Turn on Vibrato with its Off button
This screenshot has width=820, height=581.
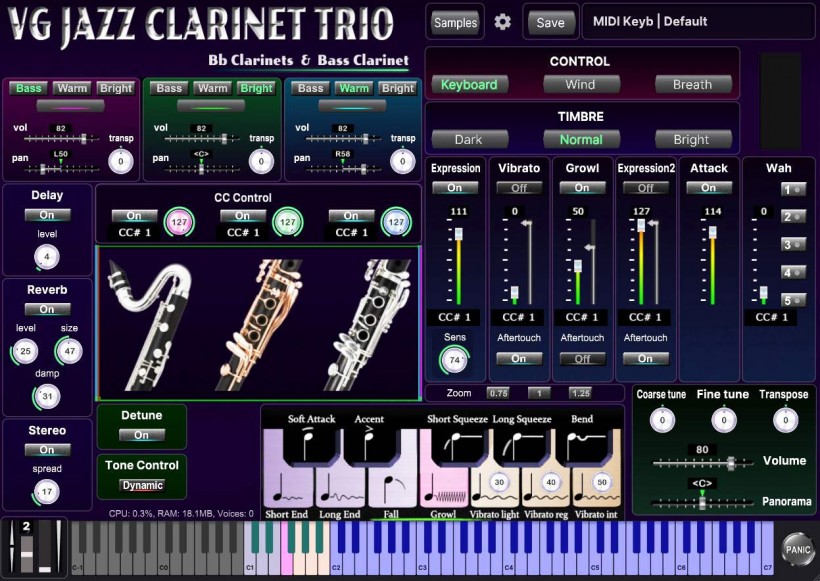tap(519, 188)
